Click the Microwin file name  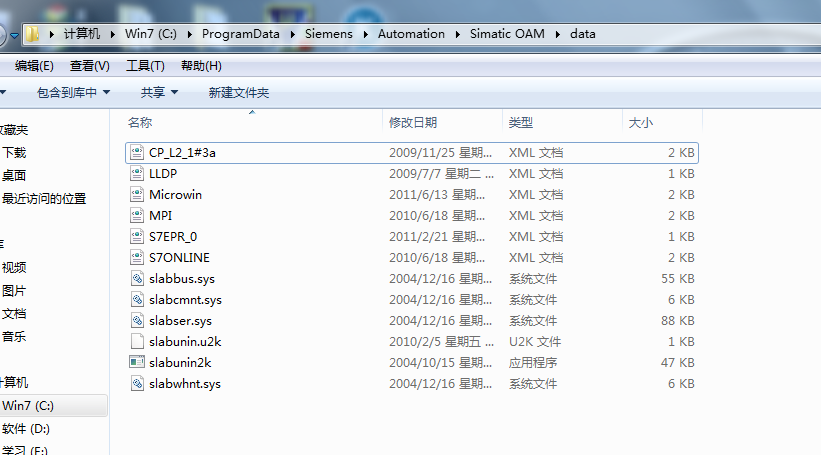pyautogui.click(x=175, y=194)
